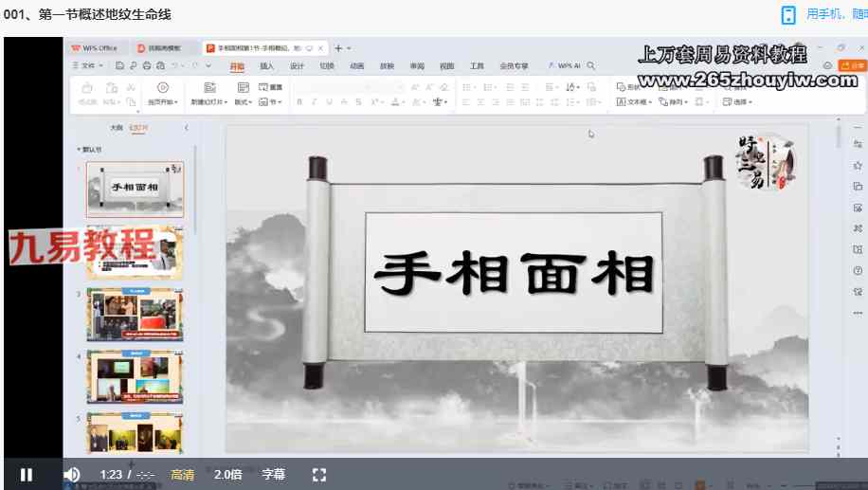Viewport: 868px width, 490px height.
Task: Click the orange 分享 share button
Action: (x=855, y=65)
